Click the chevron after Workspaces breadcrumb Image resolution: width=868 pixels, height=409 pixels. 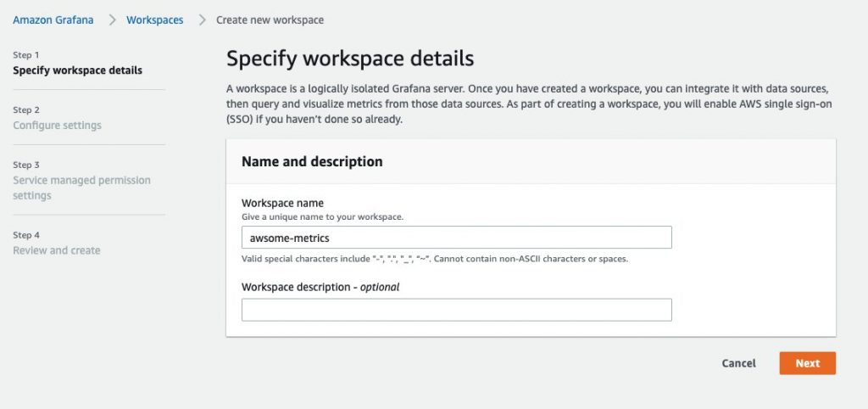pyautogui.click(x=202, y=20)
